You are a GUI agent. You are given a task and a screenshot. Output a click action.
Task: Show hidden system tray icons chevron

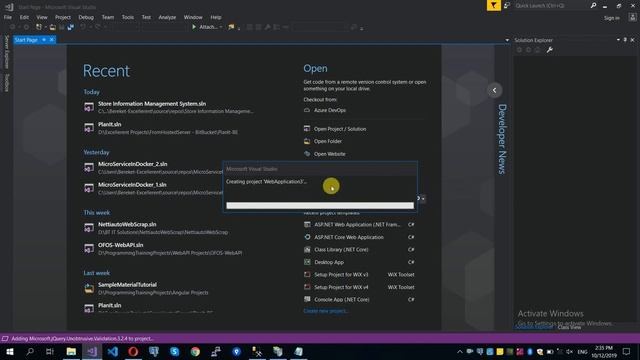tap(460, 351)
